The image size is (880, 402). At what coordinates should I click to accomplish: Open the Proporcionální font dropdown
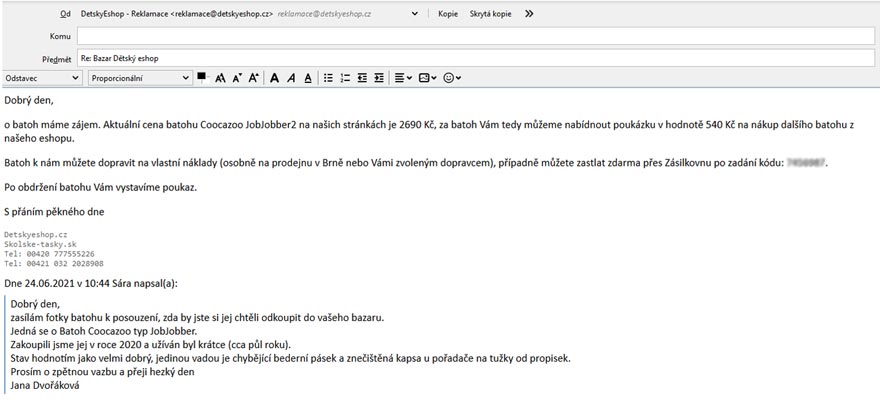coord(139,77)
